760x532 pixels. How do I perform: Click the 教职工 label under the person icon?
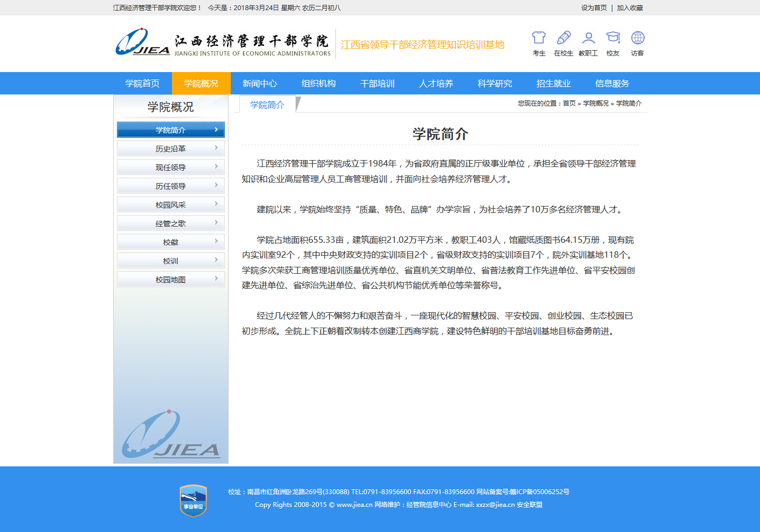tap(588, 53)
